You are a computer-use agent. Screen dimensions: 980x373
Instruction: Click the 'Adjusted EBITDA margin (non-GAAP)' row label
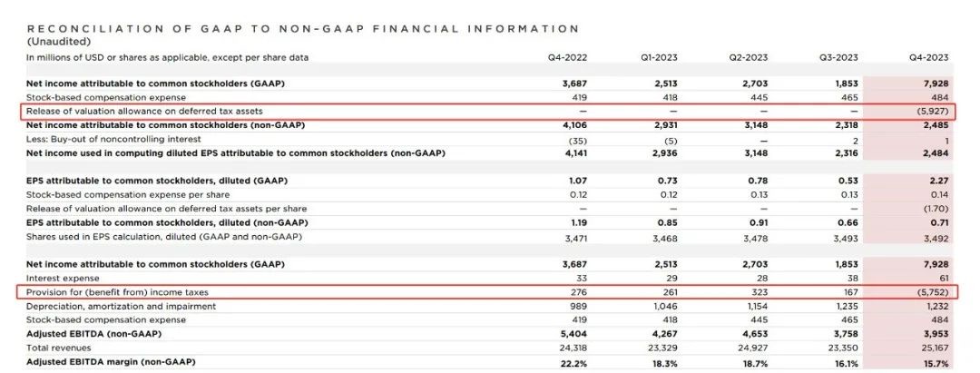click(110, 363)
